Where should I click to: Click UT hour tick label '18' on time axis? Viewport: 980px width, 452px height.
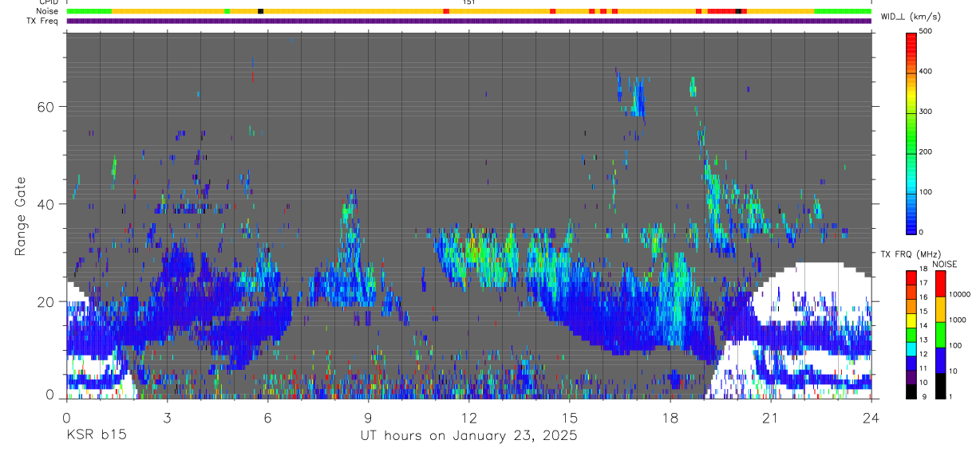tap(670, 417)
